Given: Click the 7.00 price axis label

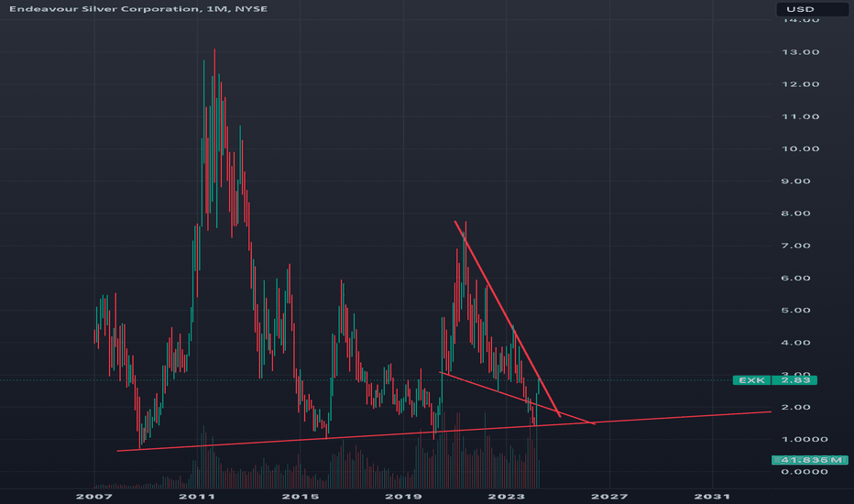Looking at the screenshot, I should coord(795,246).
